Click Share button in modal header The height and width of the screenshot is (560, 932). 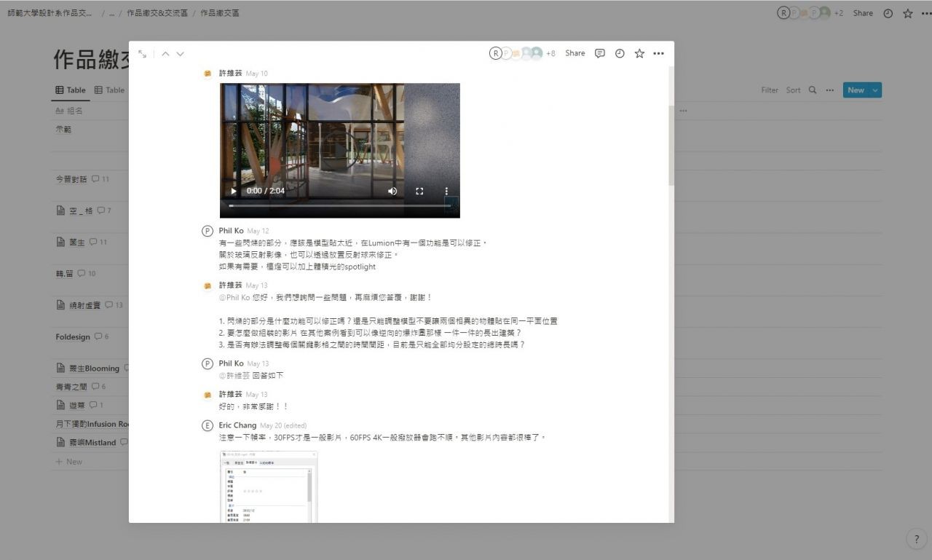[x=574, y=53]
